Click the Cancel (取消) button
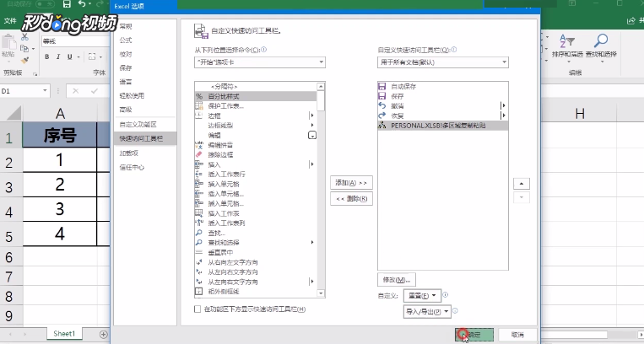Image resolution: width=644 pixels, height=344 pixels. tap(517, 335)
